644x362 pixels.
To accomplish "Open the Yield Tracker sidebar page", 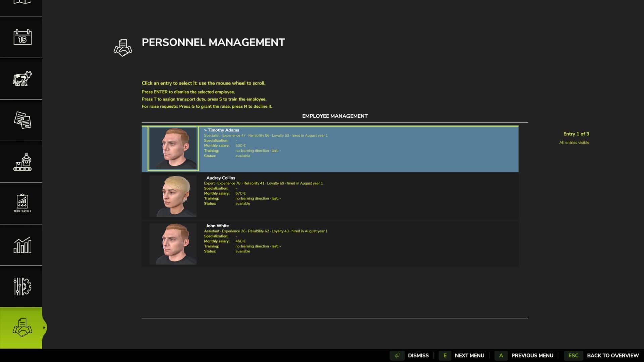I will pos(22,203).
